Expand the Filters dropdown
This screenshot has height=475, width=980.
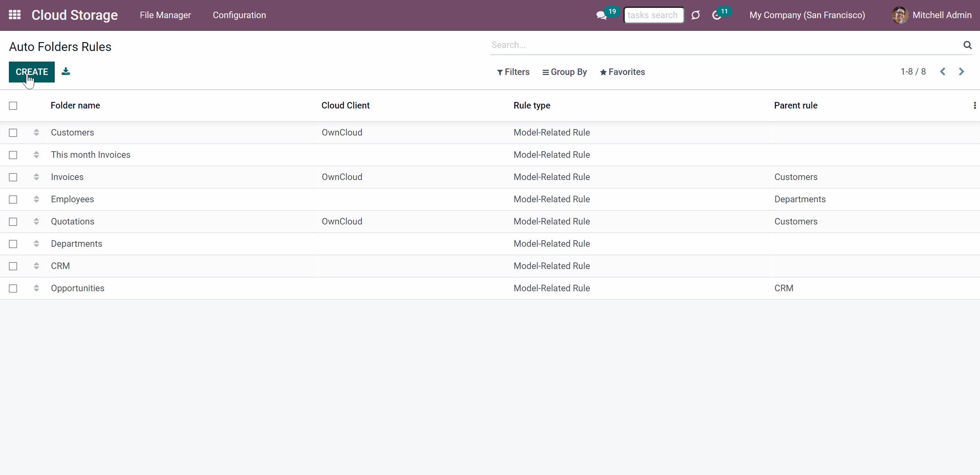[513, 72]
